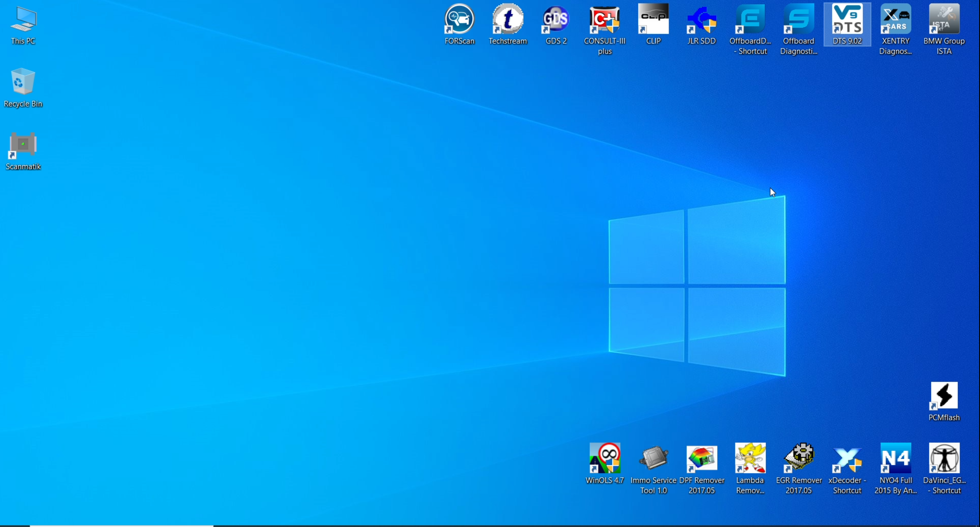Click the CONSULT-III plus icon
Screen dimensions: 980x527
[604, 19]
